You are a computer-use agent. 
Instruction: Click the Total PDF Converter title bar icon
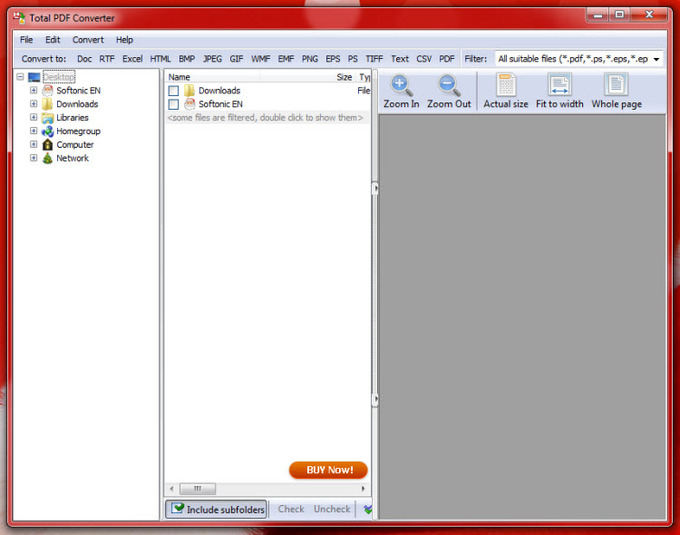click(x=19, y=18)
